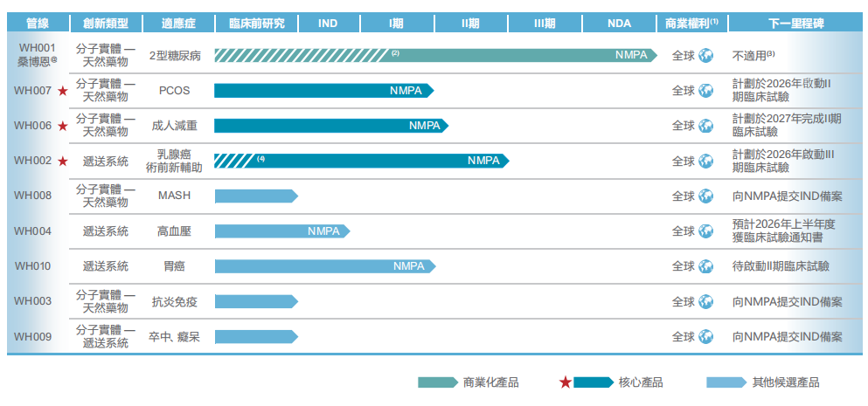Click the IND column header
The width and height of the screenshot is (868, 406).
tap(329, 24)
